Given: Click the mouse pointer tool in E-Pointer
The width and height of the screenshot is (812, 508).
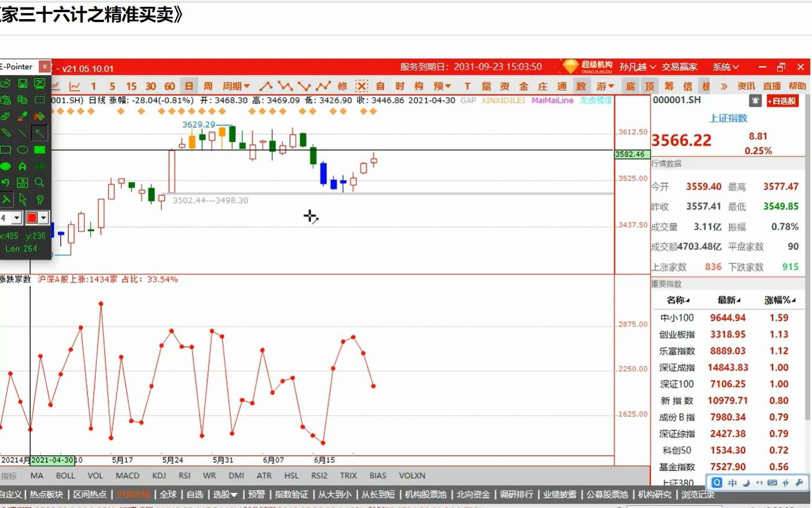Looking at the screenshot, I should (x=23, y=199).
